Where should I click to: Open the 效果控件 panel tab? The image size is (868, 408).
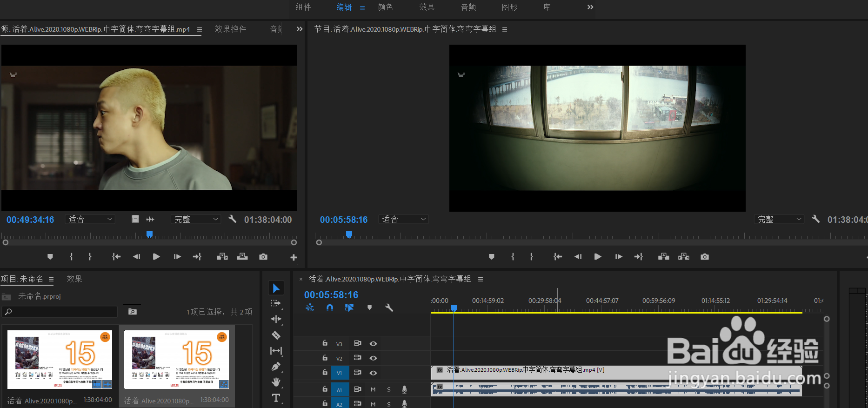pyautogui.click(x=230, y=29)
